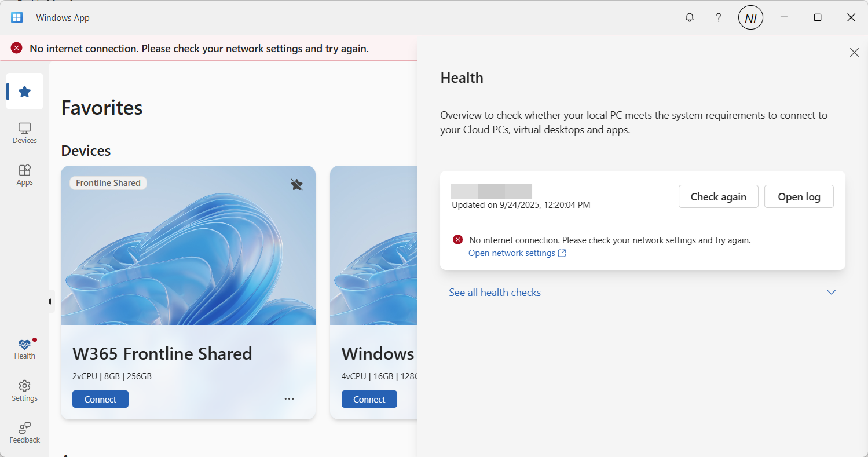This screenshot has height=457, width=868.
Task: Open Settings from the sidebar gear
Action: [24, 390]
